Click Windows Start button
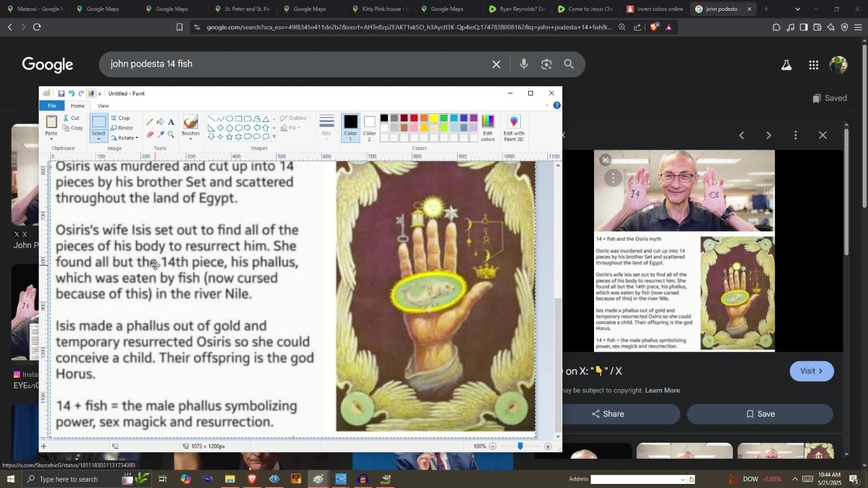Viewport: 868px width, 488px height. 11,479
